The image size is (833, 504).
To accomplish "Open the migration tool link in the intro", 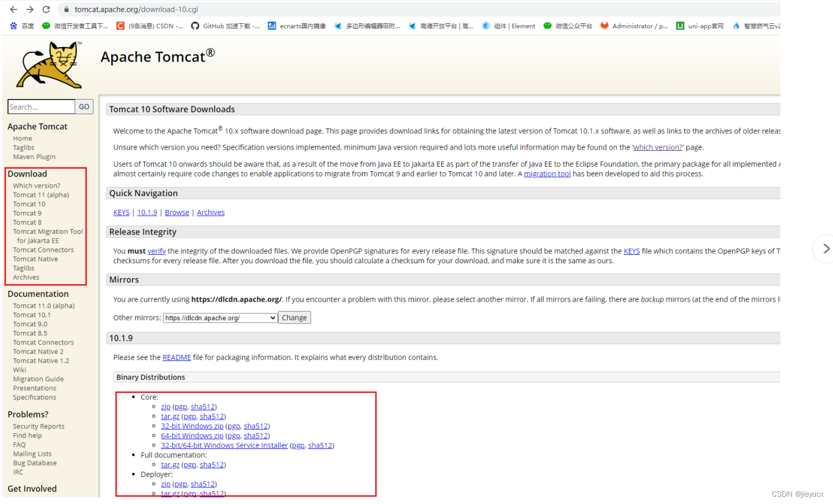I will click(548, 174).
